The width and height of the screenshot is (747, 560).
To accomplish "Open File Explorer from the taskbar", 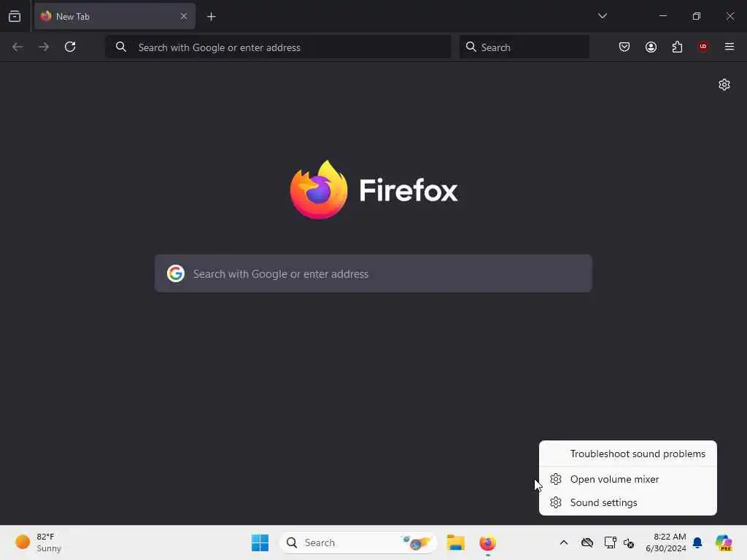I will coord(455,542).
